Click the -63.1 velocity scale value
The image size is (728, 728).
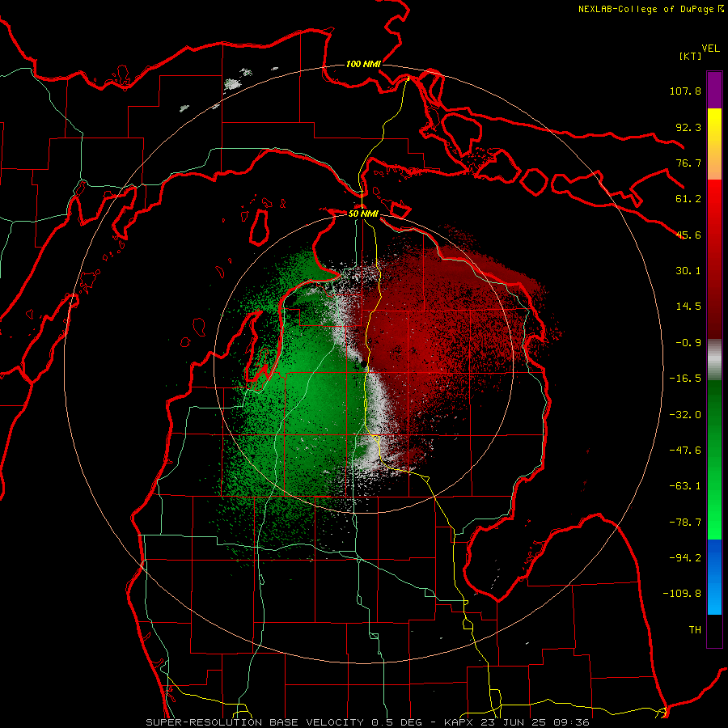(685, 486)
